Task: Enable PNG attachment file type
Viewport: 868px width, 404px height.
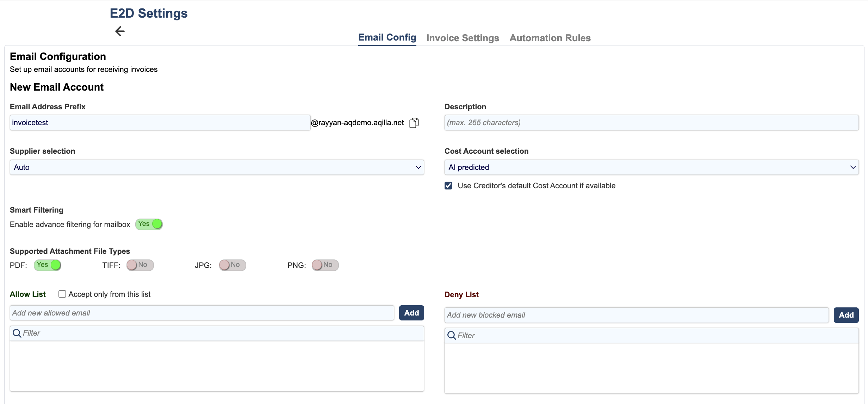Action: tap(325, 265)
